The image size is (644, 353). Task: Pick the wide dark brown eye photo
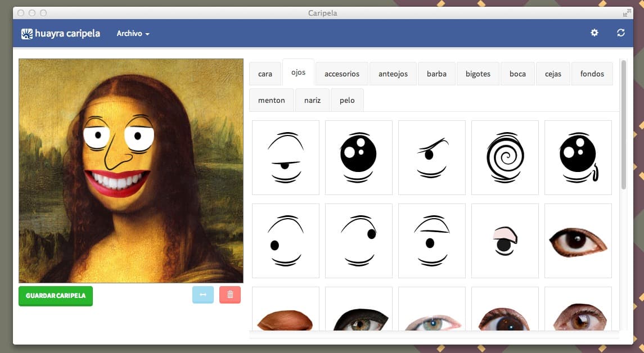coord(505,309)
